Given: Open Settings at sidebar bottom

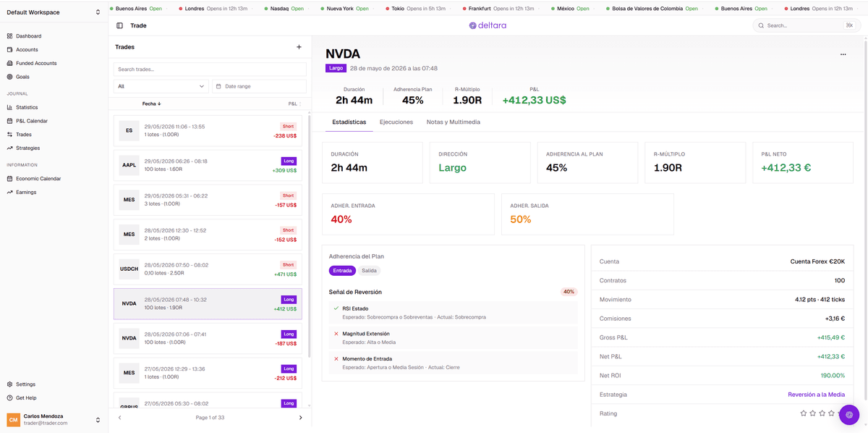Looking at the screenshot, I should 25,384.
